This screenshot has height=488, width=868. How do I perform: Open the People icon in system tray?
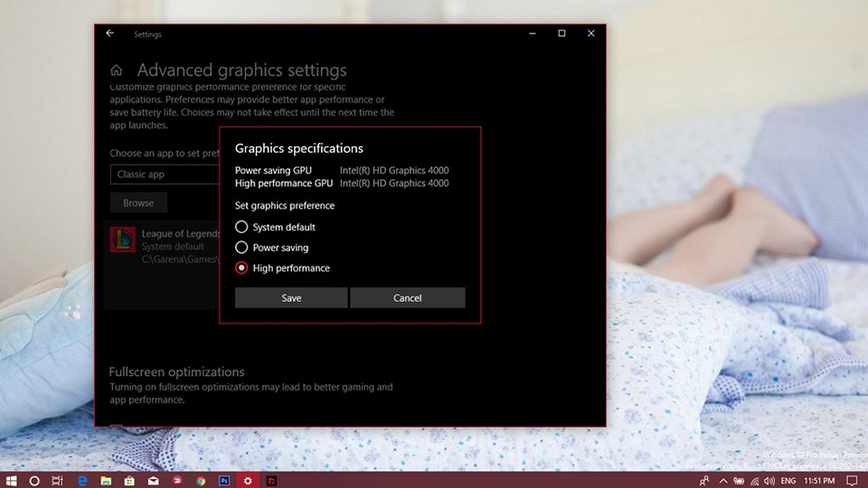(x=704, y=481)
